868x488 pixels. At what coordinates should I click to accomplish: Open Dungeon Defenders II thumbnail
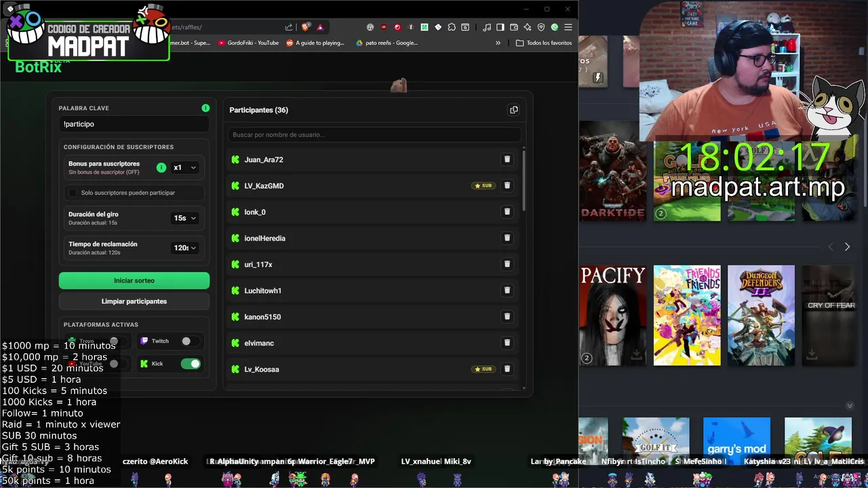pos(761,315)
